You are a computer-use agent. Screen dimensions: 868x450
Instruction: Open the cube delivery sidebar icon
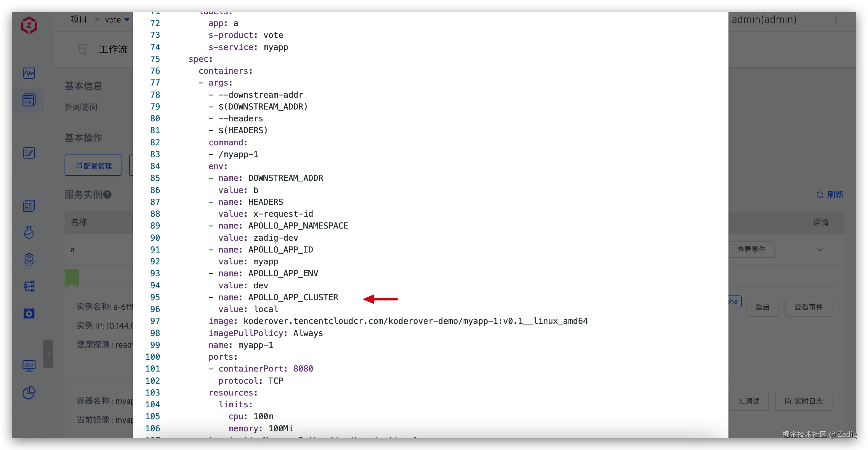[29, 260]
